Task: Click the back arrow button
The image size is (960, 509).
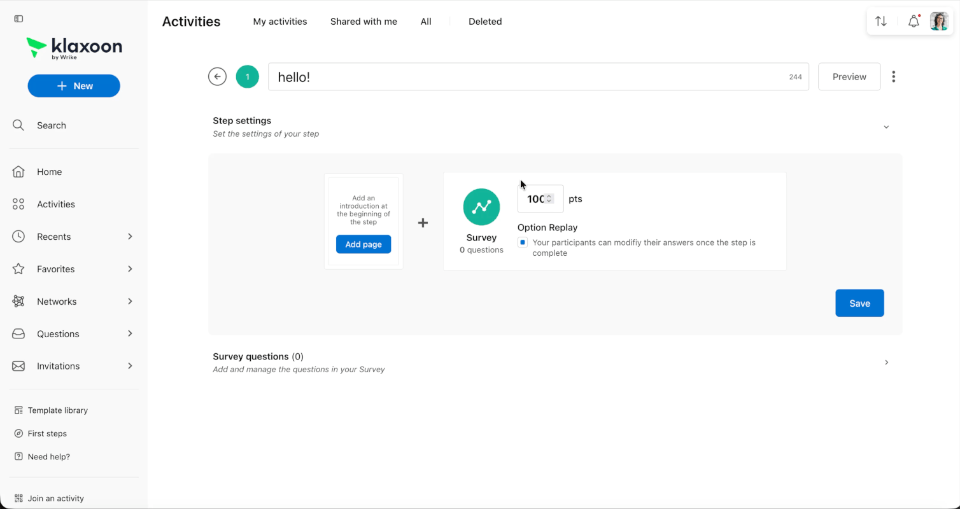Action: [217, 77]
